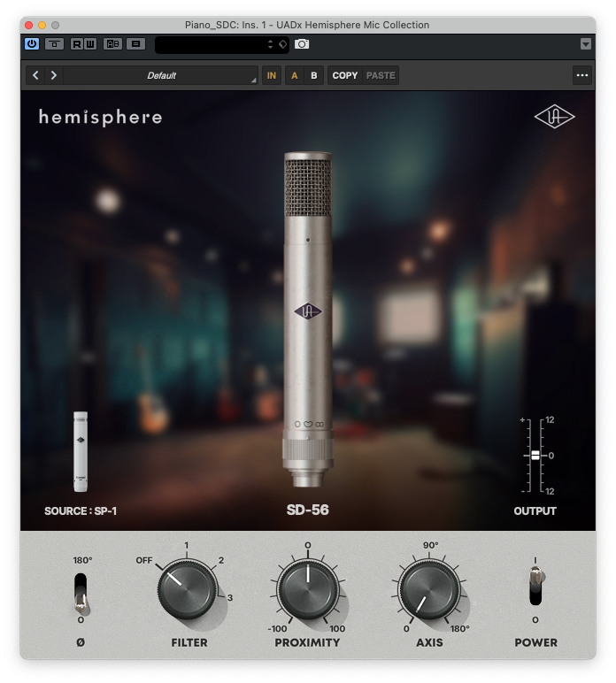Screen dimensions: 616x683
Task: Click the hemisphere logo text
Action: click(x=101, y=117)
